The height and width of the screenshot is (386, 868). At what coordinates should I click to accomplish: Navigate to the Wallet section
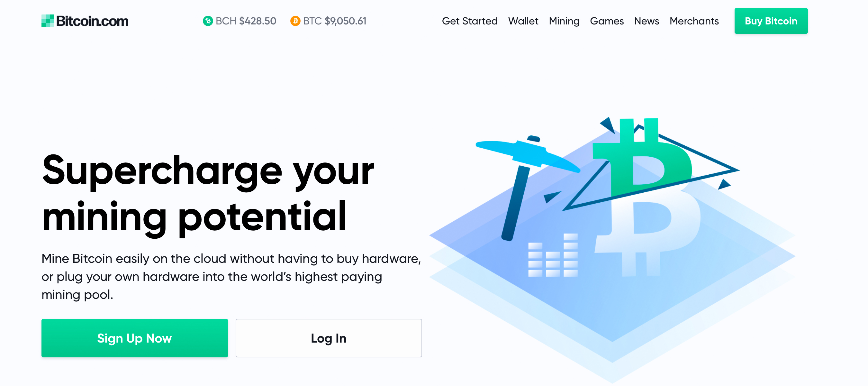[522, 21]
